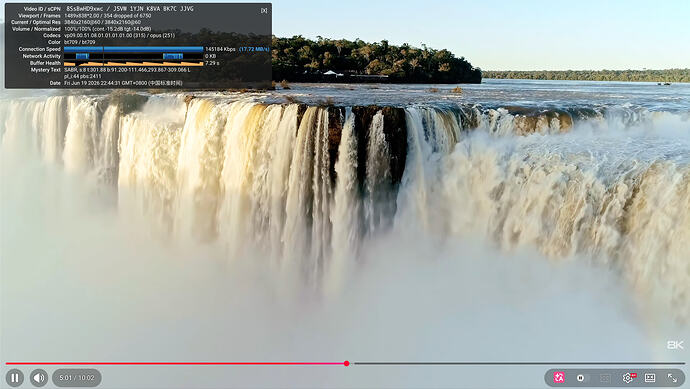Click the pink translate icon in the controls
Screen dimensions: 690x389
[559, 378]
